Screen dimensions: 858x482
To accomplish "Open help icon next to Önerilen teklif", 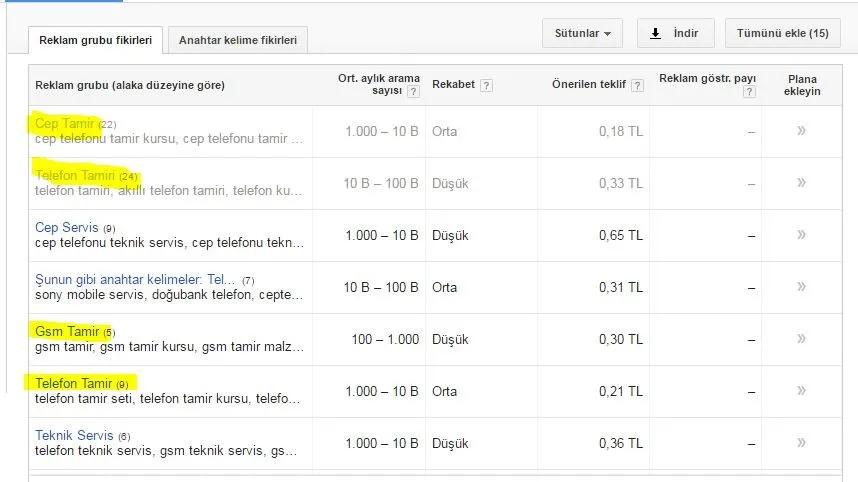I will 637,85.
